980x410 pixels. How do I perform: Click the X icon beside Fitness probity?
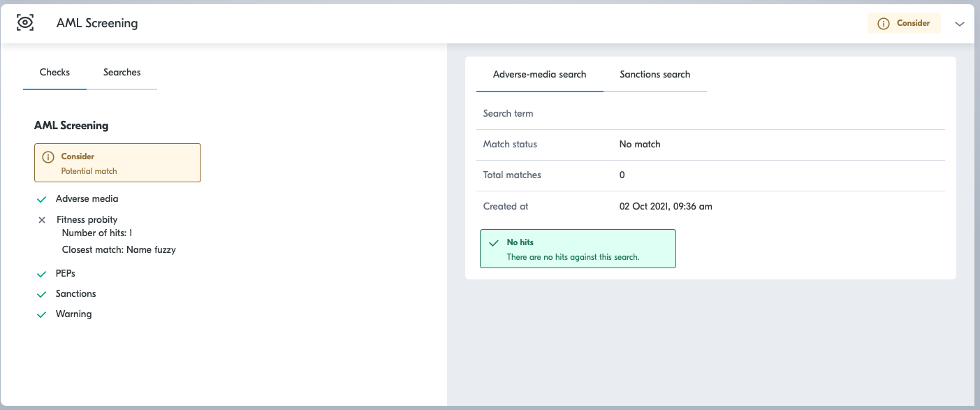click(42, 220)
